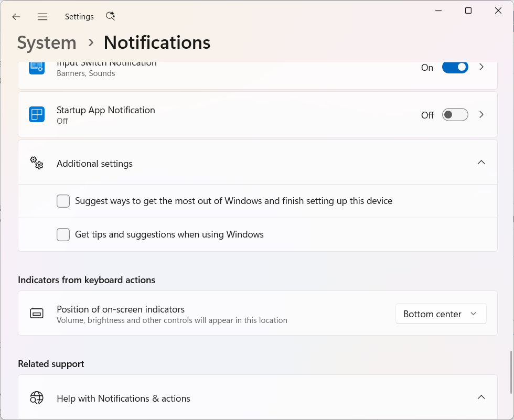Viewport: 514px width, 420px height.
Task: Click the Related support heading
Action: point(51,364)
